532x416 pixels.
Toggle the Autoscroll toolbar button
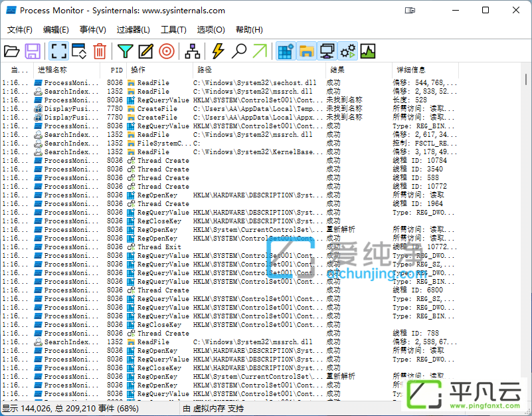(80, 51)
